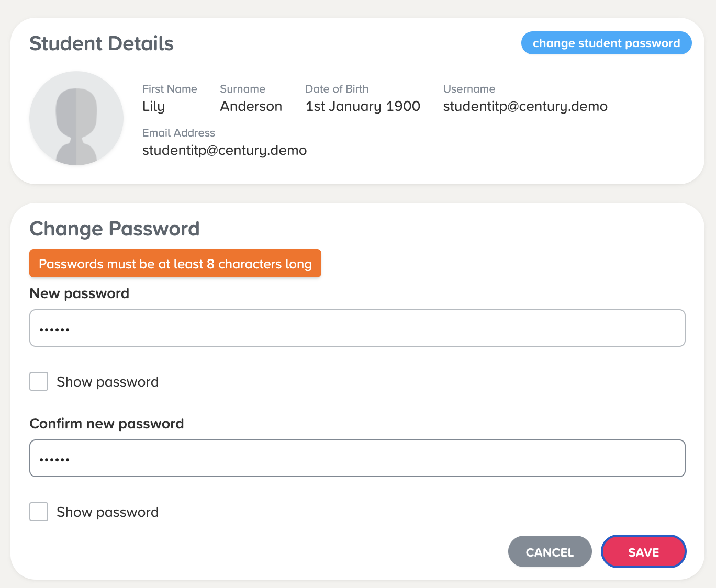The width and height of the screenshot is (716, 588).
Task: Focus the Confirm new password field
Action: pyautogui.click(x=357, y=458)
